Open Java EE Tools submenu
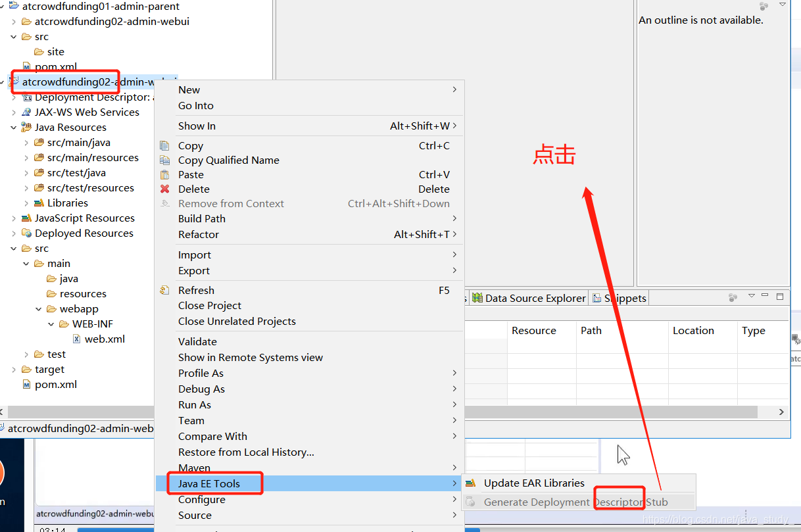The width and height of the screenshot is (801, 532). 309,483
